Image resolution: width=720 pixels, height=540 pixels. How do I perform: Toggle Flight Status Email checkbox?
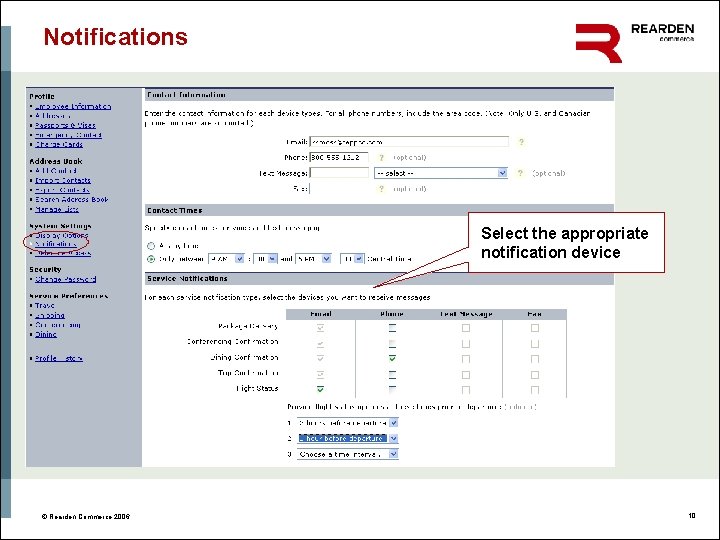click(320, 389)
